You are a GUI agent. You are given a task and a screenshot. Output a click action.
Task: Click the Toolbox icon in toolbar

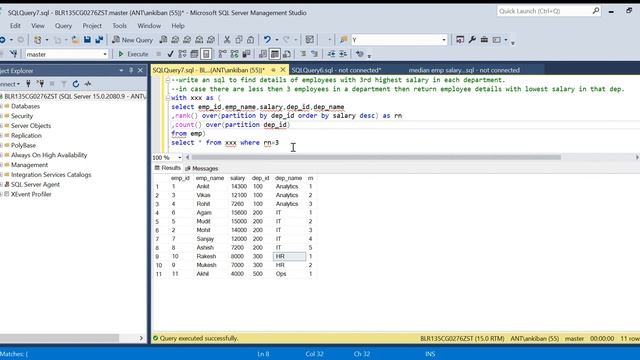[x=484, y=40]
